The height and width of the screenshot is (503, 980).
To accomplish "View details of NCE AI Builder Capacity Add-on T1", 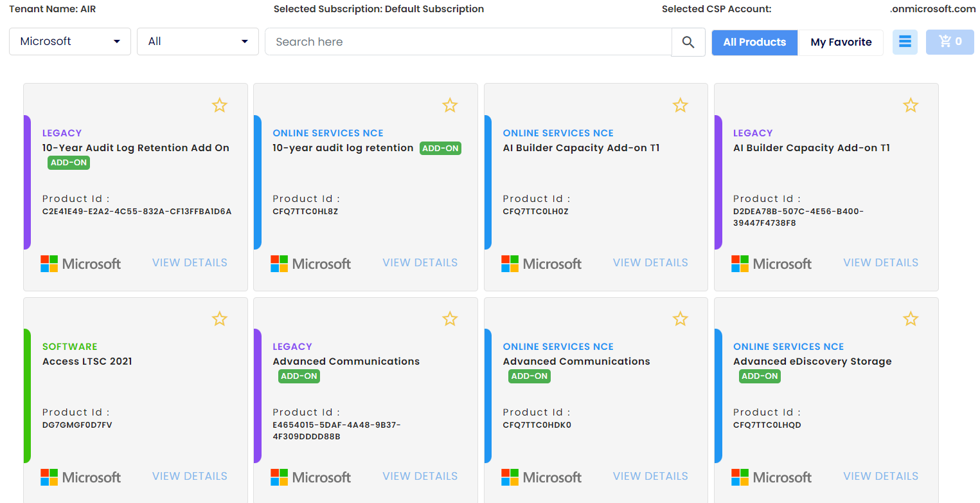I will [x=650, y=262].
